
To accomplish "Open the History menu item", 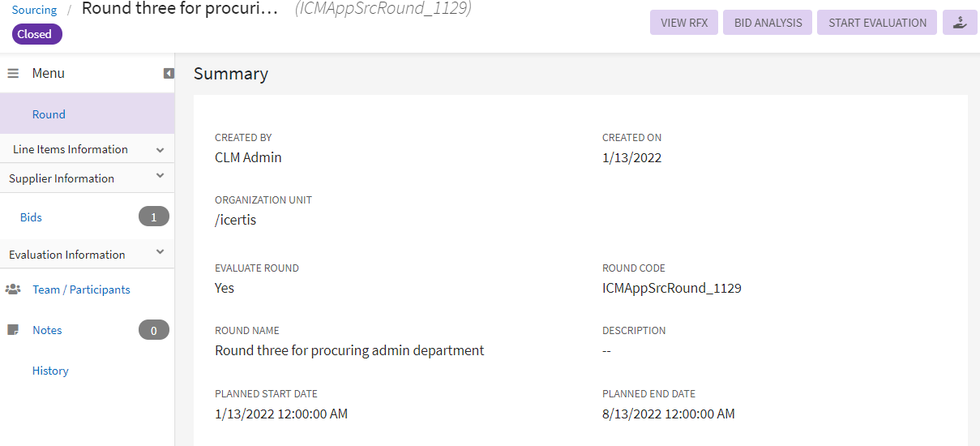I will pos(50,371).
